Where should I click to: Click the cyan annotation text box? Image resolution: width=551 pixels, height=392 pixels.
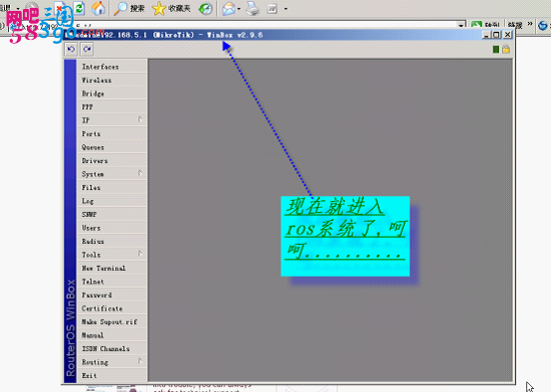coord(345,236)
